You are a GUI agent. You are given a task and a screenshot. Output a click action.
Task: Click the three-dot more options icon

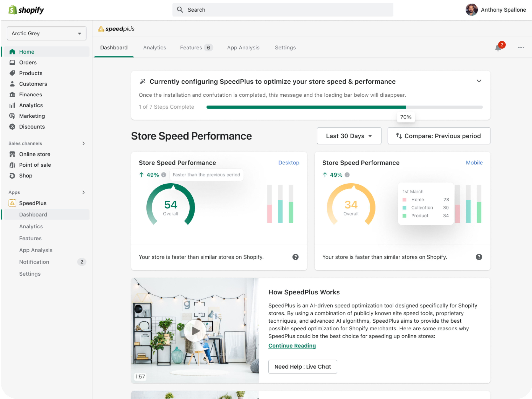(x=521, y=48)
